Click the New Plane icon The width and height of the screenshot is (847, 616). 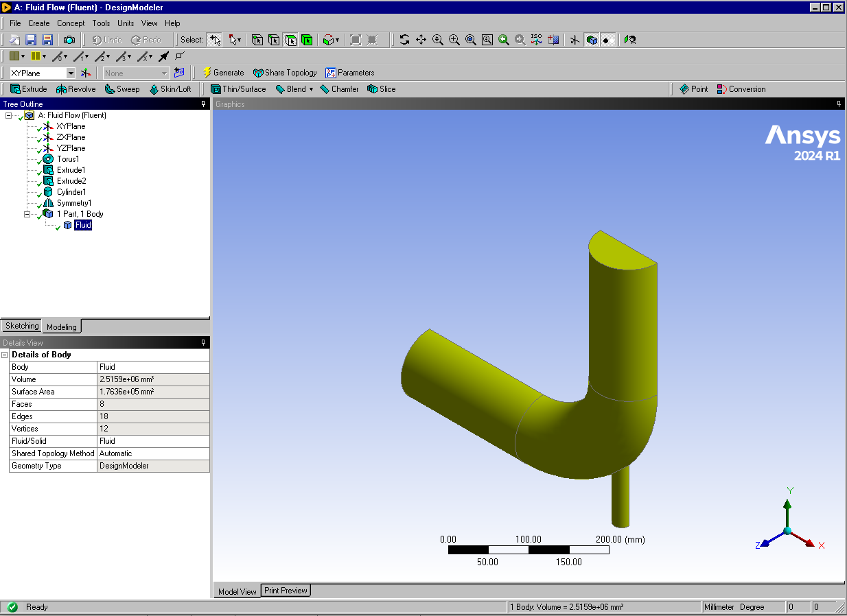point(85,73)
